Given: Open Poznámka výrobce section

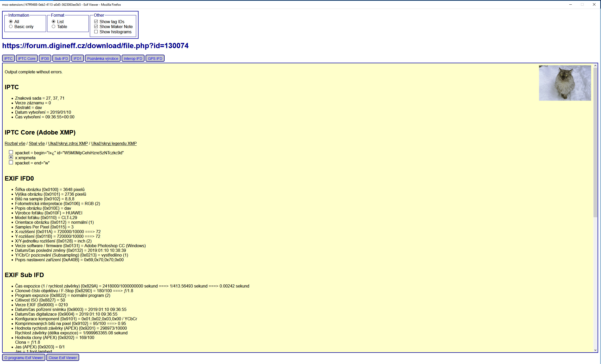Looking at the screenshot, I should pos(103,59).
